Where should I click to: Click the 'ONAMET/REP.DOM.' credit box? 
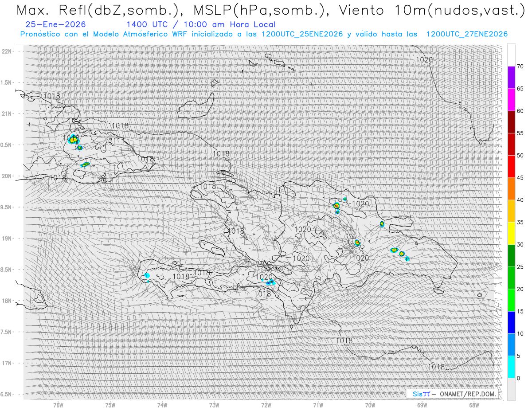click(x=452, y=394)
